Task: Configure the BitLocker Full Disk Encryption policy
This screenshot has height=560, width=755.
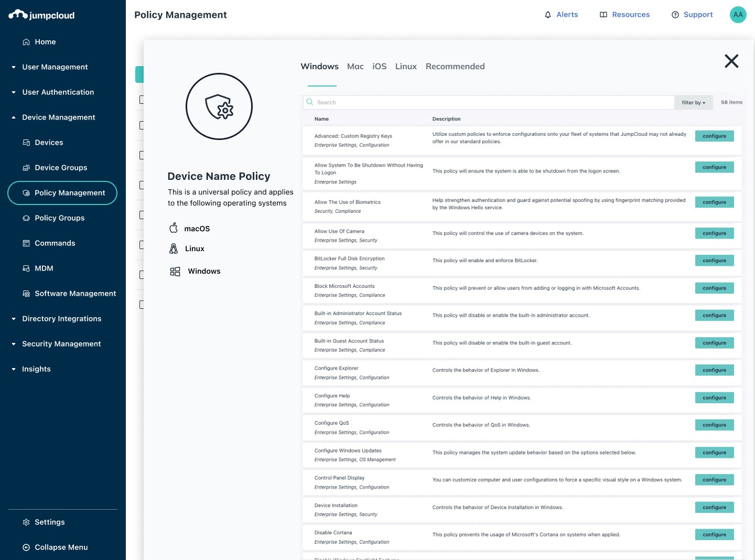Action: click(714, 261)
